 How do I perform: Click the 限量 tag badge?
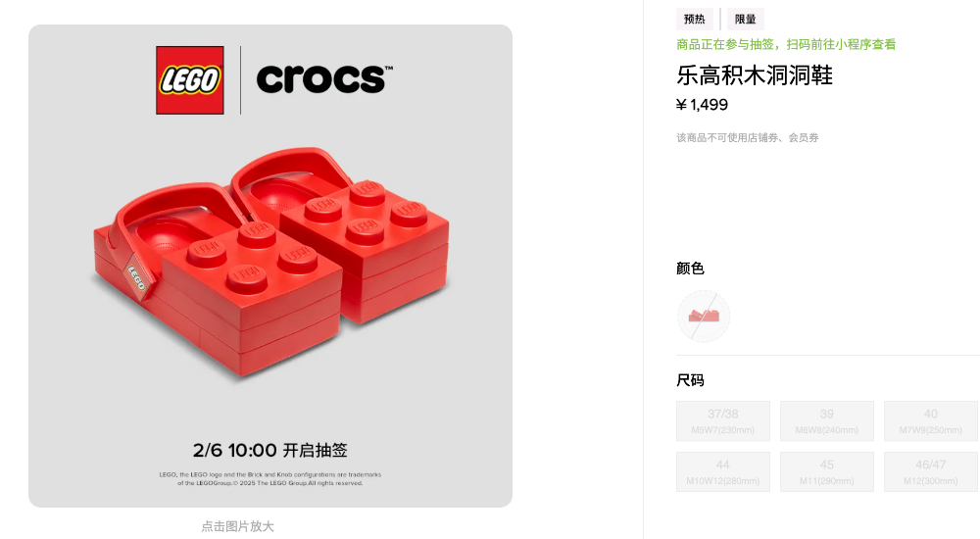tap(746, 19)
